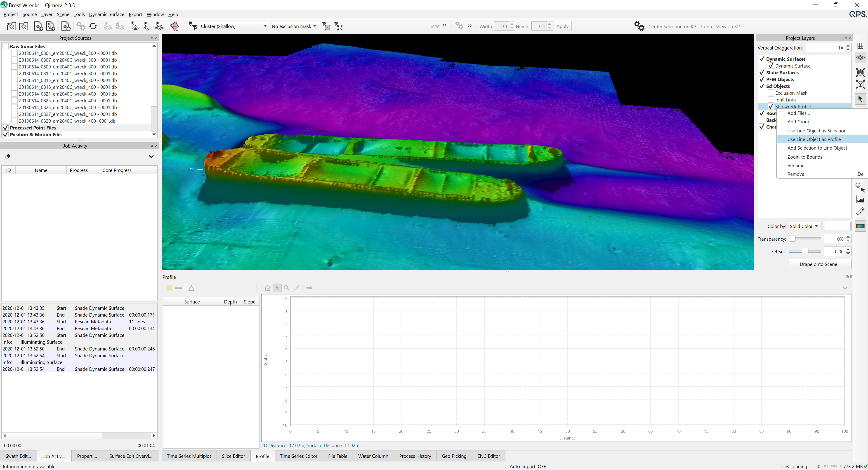This screenshot has width=868, height=470.
Task: Click Center Selection on KP
Action: click(672, 27)
